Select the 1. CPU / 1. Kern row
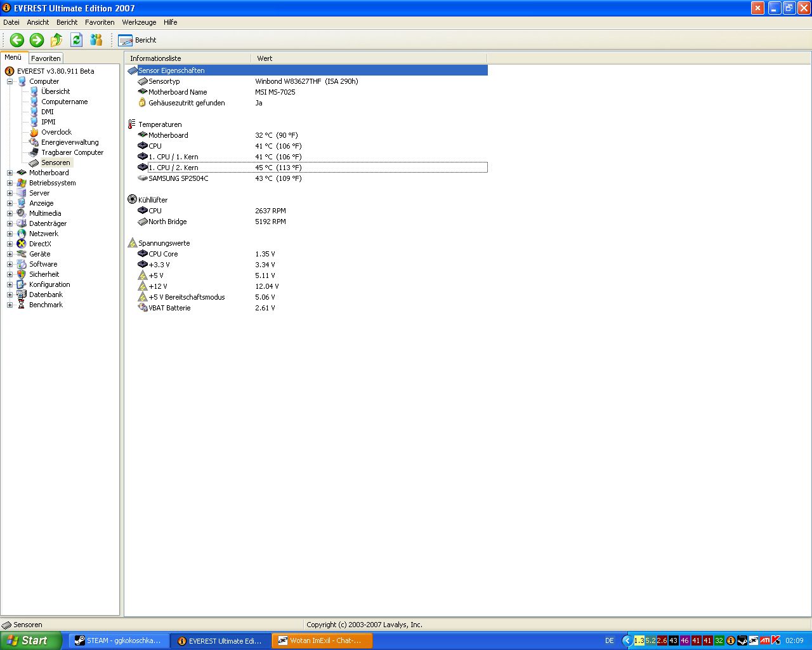 [307, 157]
